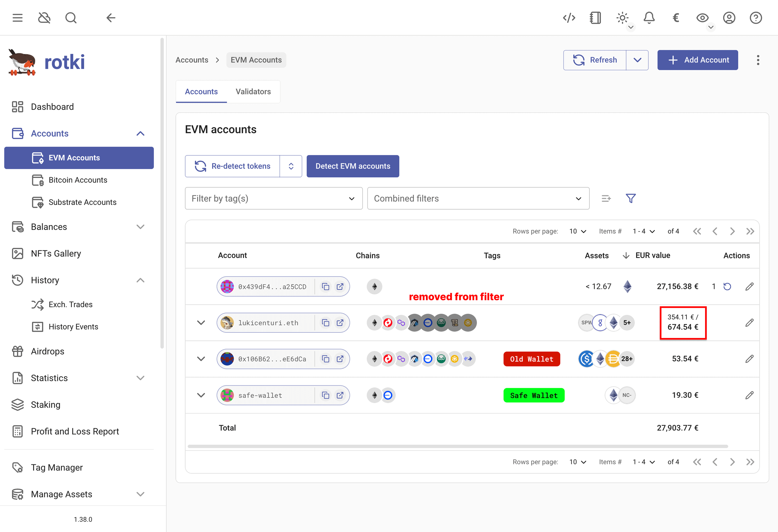Open the notes notebook icon
The image size is (778, 532).
(x=595, y=18)
